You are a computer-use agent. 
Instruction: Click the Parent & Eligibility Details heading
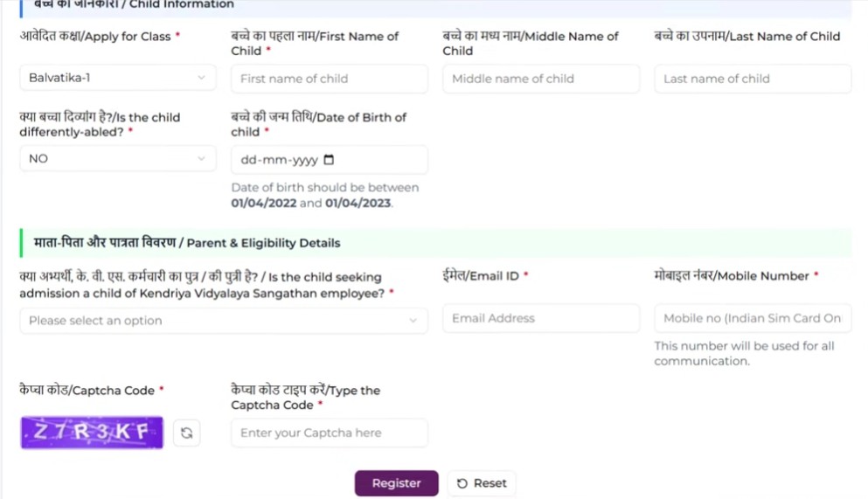186,242
